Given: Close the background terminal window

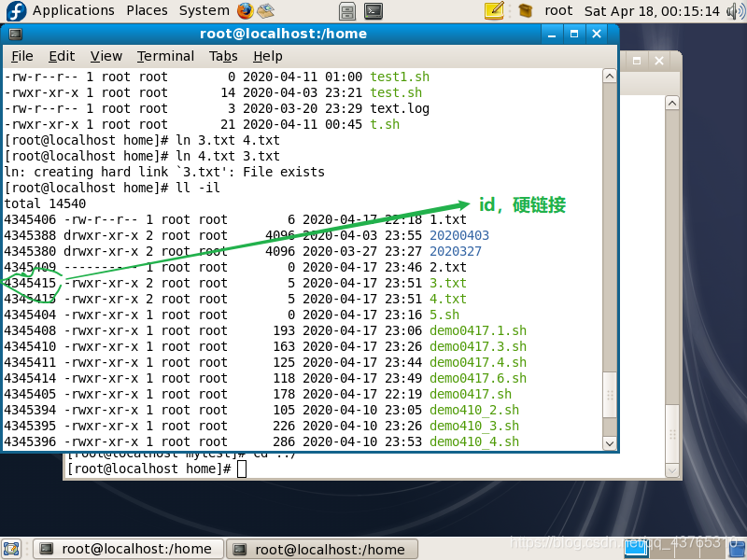Looking at the screenshot, I should [x=659, y=61].
